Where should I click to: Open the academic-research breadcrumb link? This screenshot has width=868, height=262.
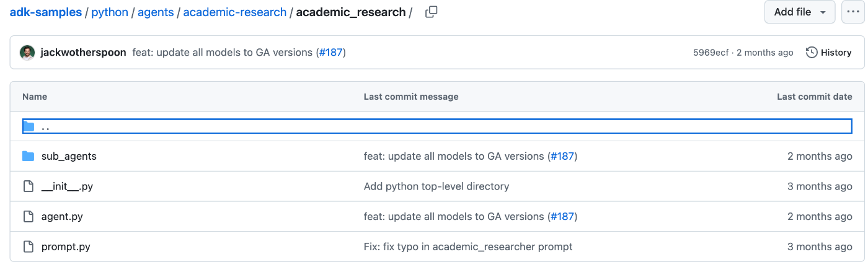[x=235, y=12]
